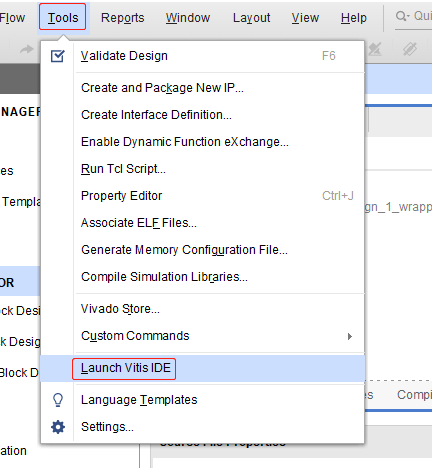Open the Help menu
Viewport: 432px width, 468px height.
coord(354,17)
